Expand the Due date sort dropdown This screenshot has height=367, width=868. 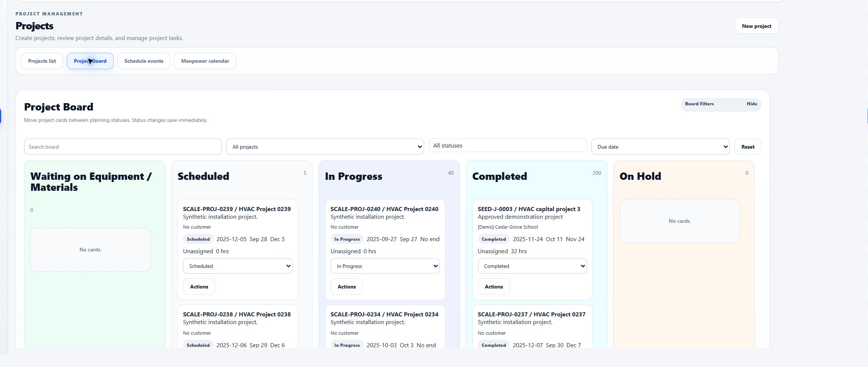point(660,147)
